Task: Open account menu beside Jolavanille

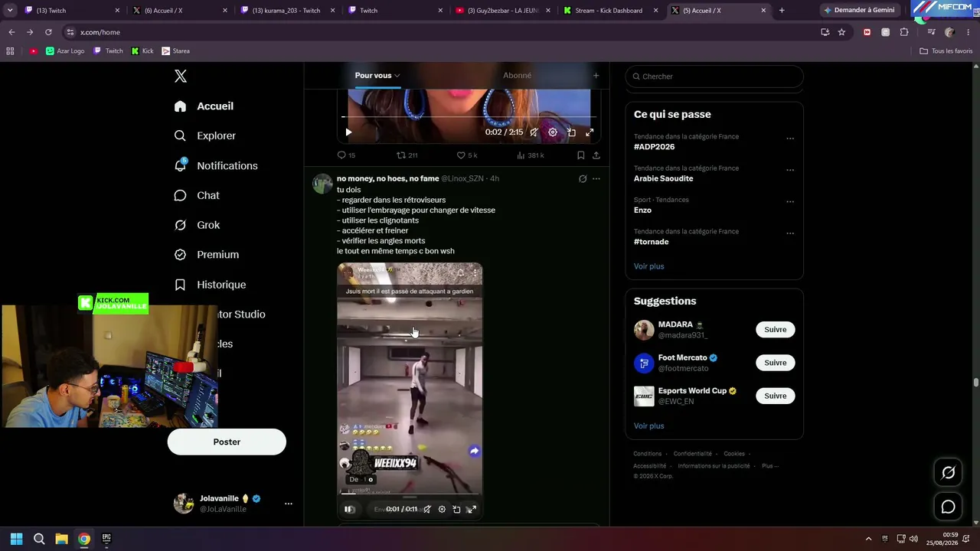Action: pos(289,504)
